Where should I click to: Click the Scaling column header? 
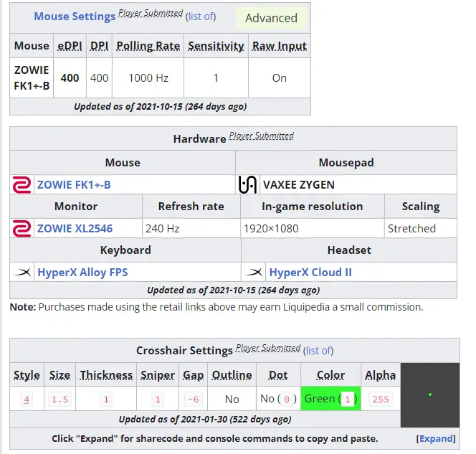pos(421,207)
